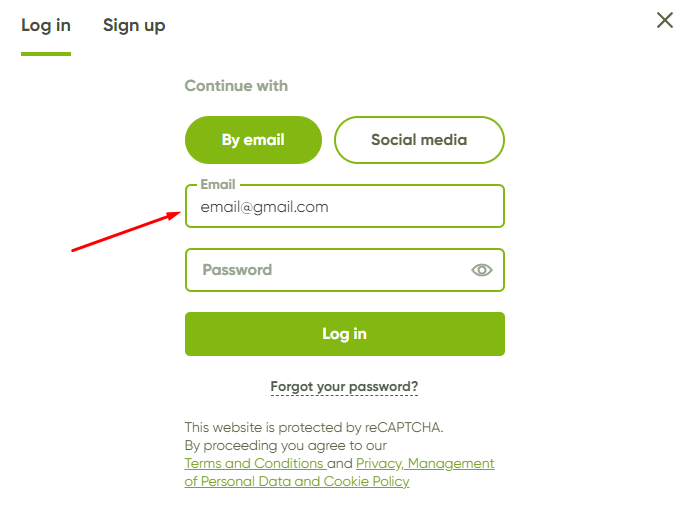Click the floating Email field label

[218, 184]
